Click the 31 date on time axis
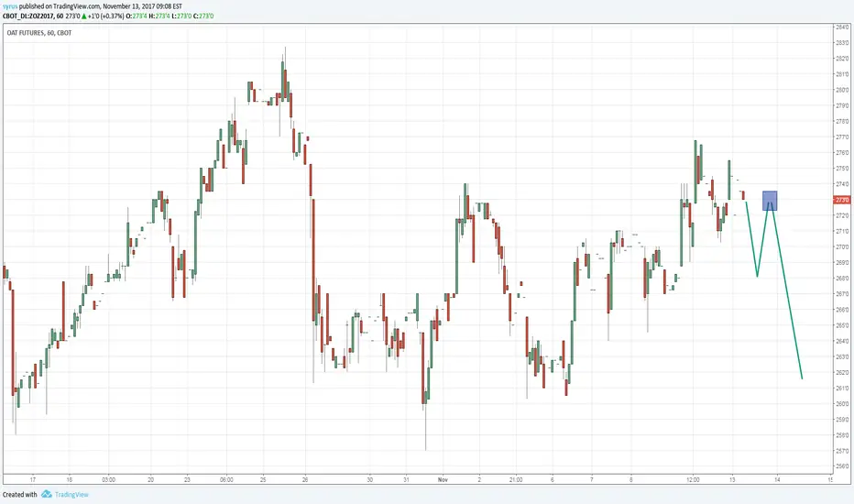Screen dimensions: 854x504 (x=406, y=480)
